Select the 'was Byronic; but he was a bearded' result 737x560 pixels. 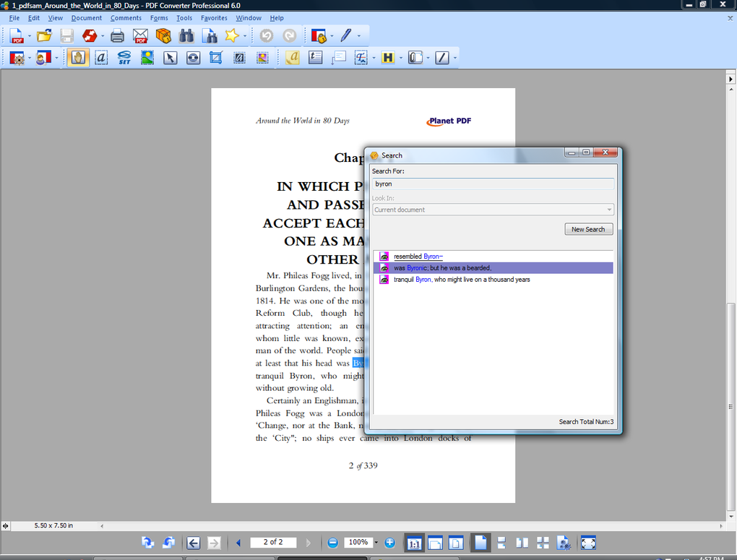493,267
